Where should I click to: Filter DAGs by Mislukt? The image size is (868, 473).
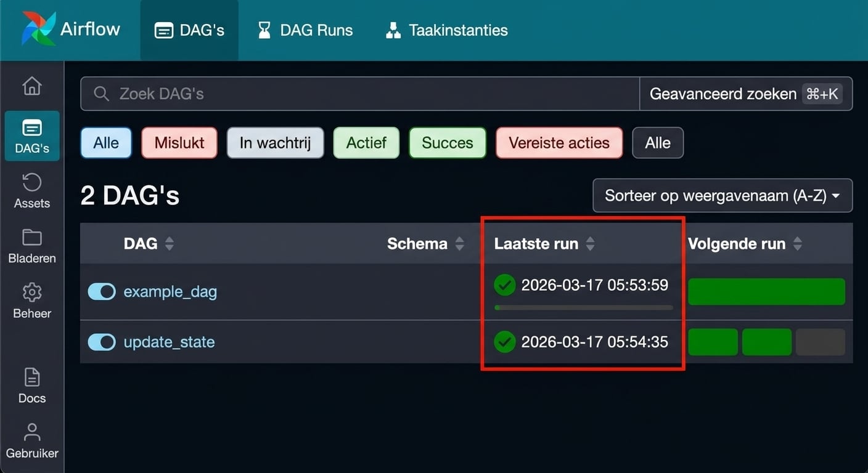(179, 143)
